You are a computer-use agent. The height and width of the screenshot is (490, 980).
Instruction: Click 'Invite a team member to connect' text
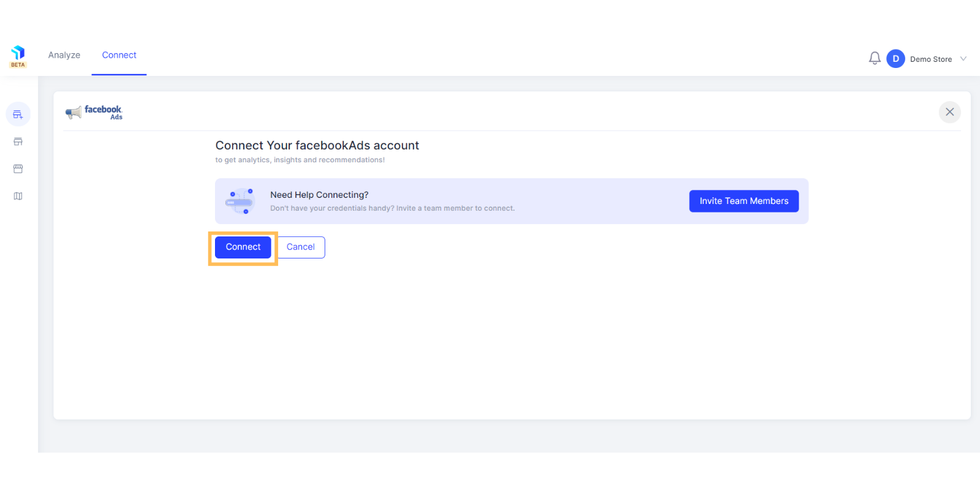[x=455, y=208]
